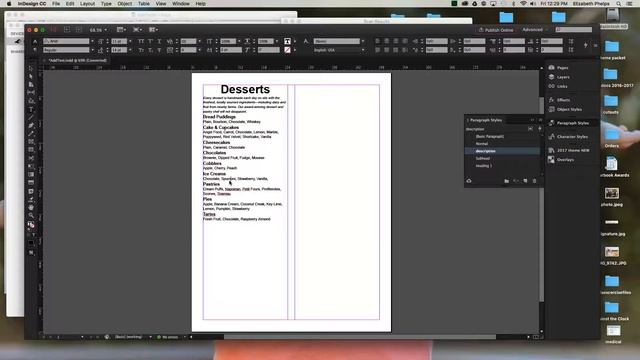Select the Direct Selection tool
Image resolution: width=640 pixels, height=360 pixels.
pyautogui.click(x=31, y=77)
